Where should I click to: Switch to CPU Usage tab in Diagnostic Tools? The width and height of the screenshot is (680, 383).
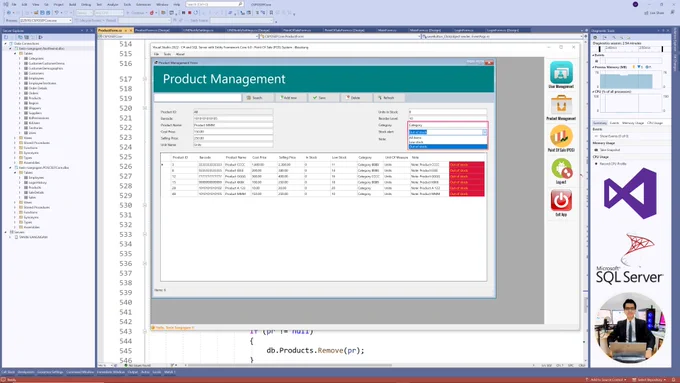coord(655,123)
